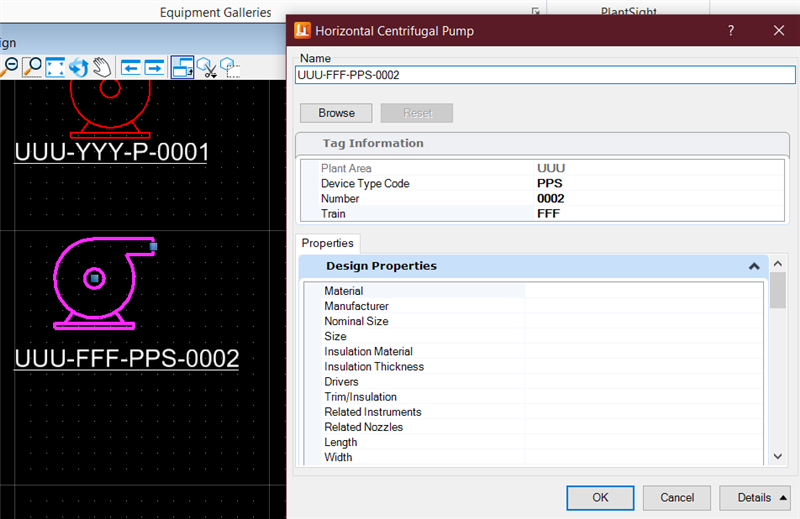Viewport: 800px width, 519px height.
Task: Click the properties scrollbar up arrow
Action: click(778, 264)
